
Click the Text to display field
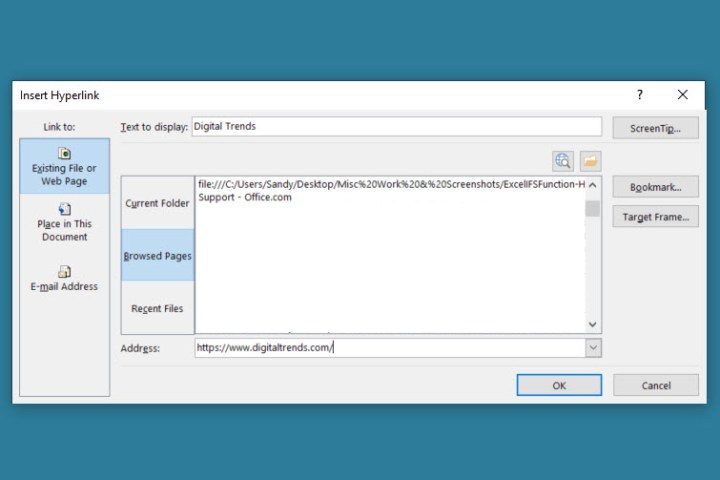click(397, 126)
